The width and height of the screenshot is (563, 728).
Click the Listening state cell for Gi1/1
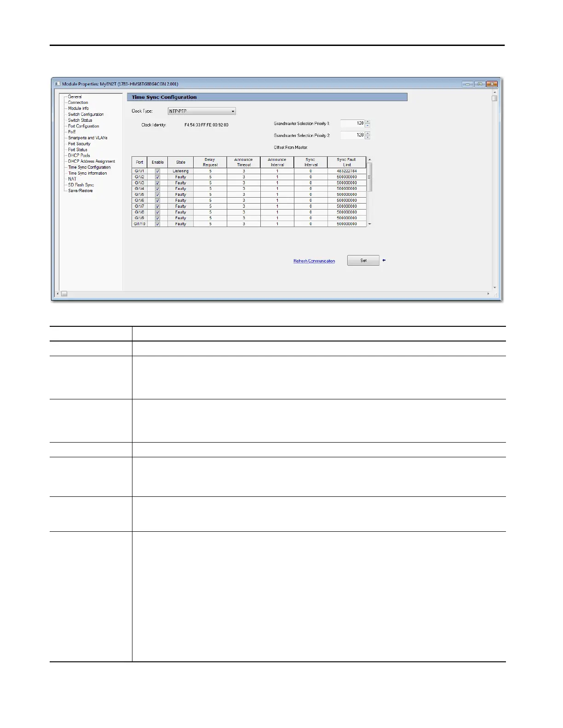coord(181,171)
